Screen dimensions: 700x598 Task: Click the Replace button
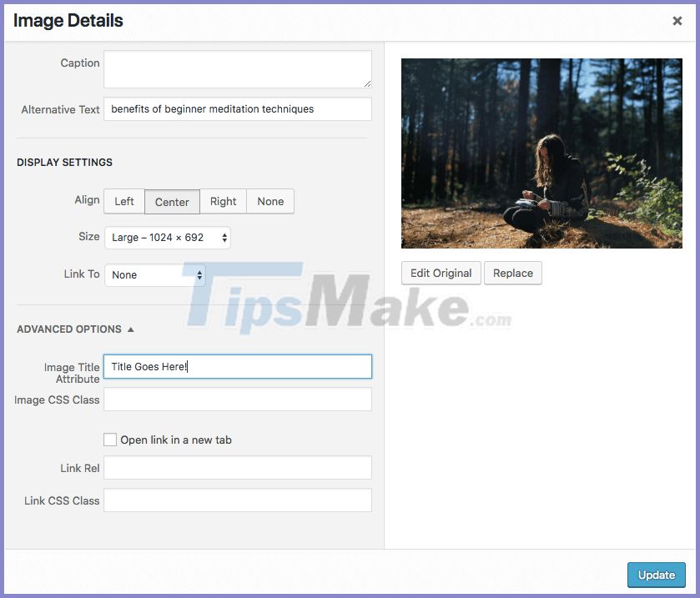(513, 273)
